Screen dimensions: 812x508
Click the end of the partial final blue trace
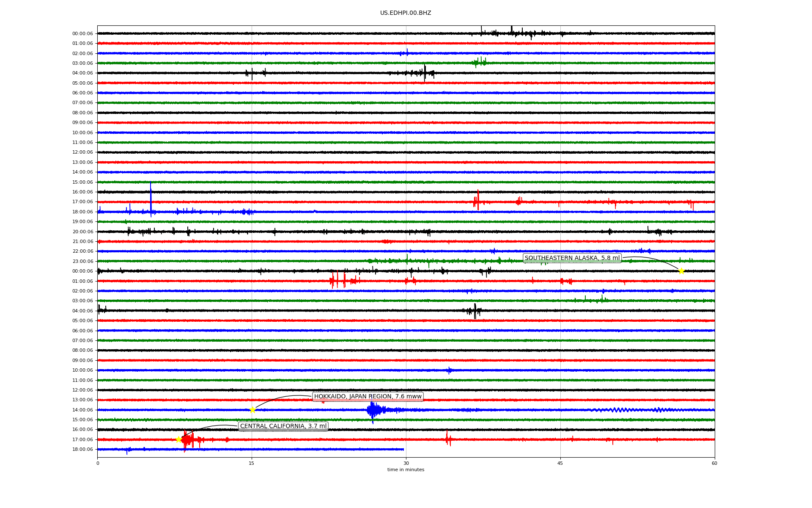coord(403,449)
